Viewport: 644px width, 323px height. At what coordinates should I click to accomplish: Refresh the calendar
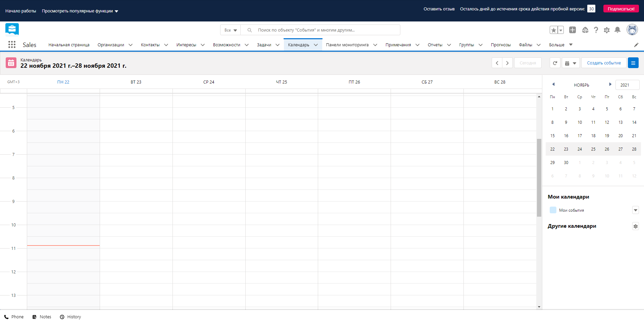pyautogui.click(x=555, y=63)
